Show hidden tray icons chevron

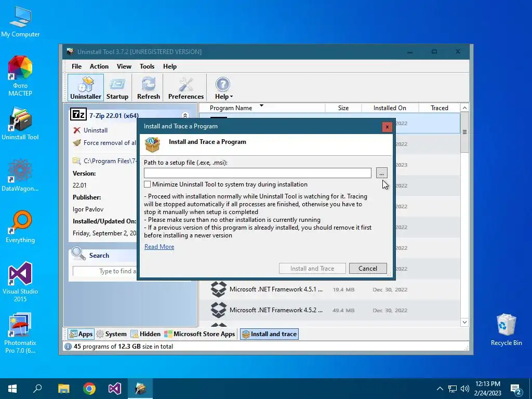click(440, 389)
